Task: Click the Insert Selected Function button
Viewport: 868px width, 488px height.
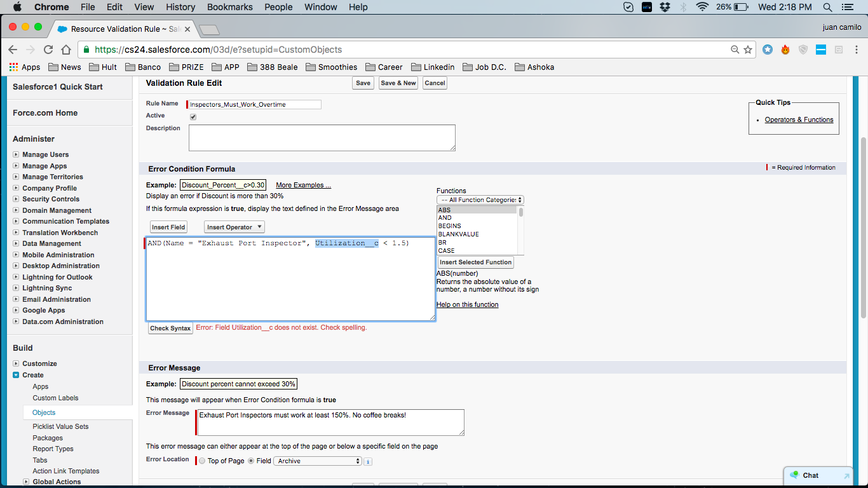Action: click(475, 262)
